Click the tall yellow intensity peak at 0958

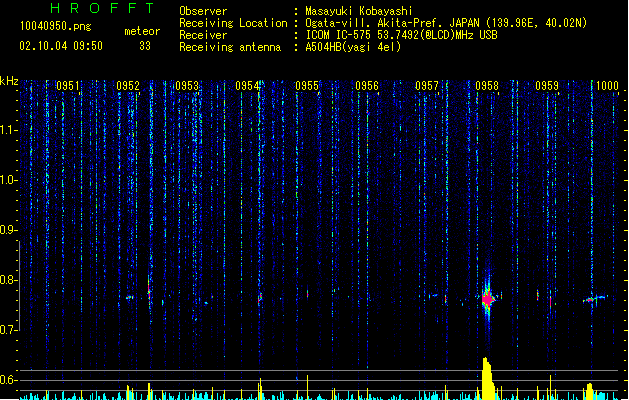pyautogui.click(x=487, y=377)
